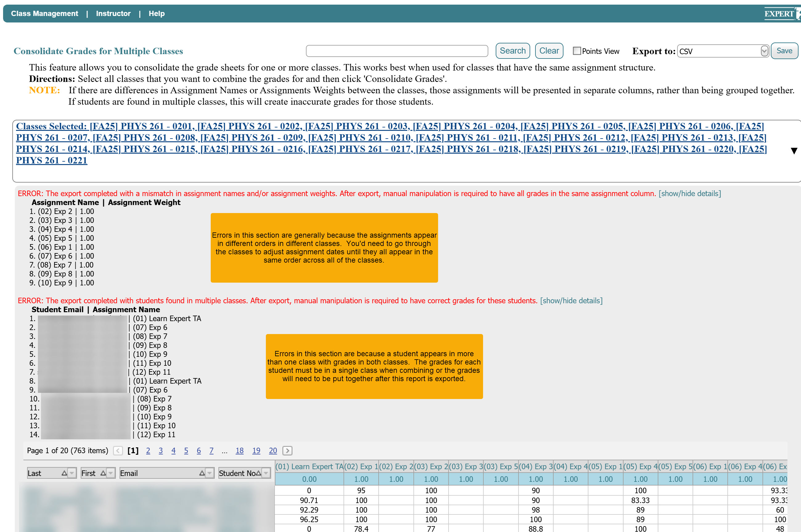Screen dimensions: 801x532
Task: Sort by Email ascending triangle
Action: pos(202,473)
